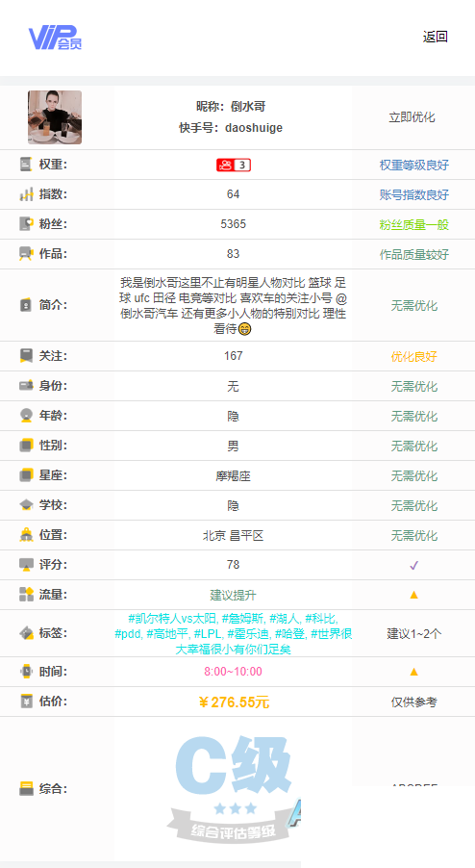Open the #凯尔特人vs太阳 hashtag
475x868 pixels.
click(x=172, y=619)
